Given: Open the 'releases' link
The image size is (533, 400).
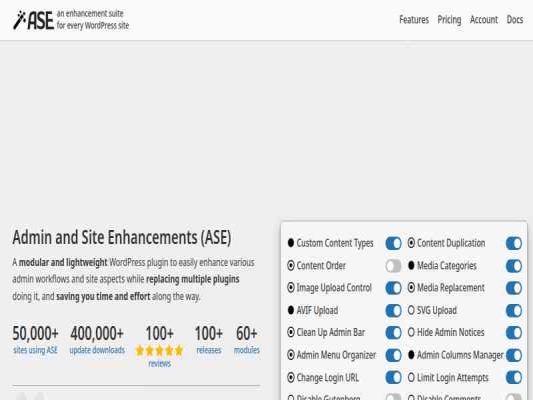Looking at the screenshot, I should pyautogui.click(x=209, y=350).
